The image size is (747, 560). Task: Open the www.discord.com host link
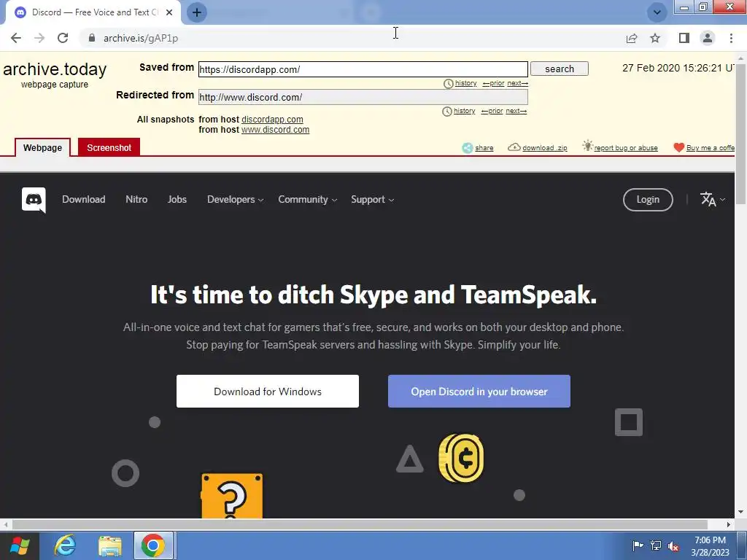(x=275, y=130)
